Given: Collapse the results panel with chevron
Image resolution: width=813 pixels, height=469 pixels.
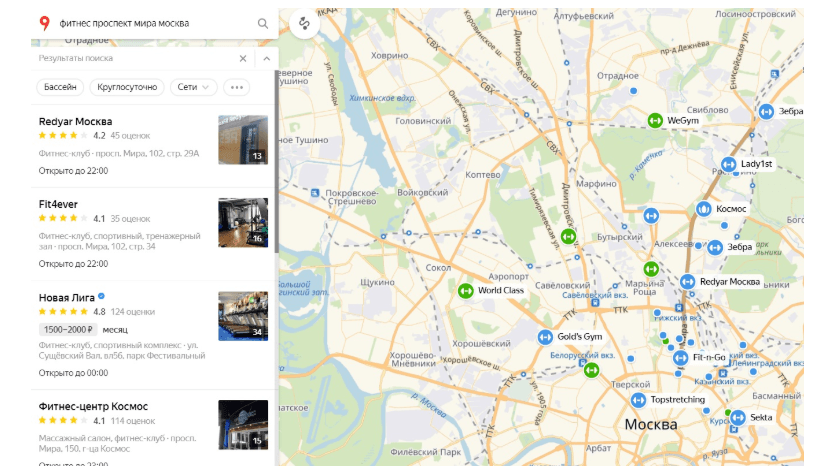Looking at the screenshot, I should click(267, 59).
